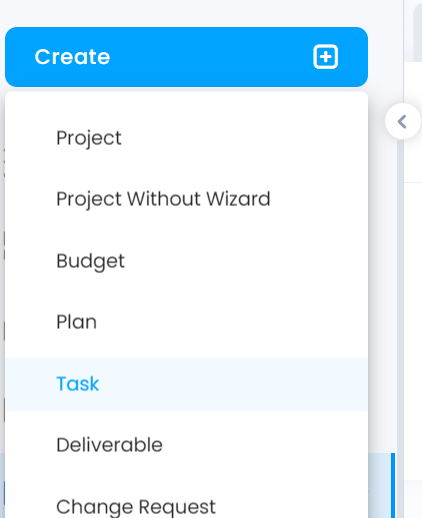Viewport: 422px width, 518px height.
Task: Select Project from the Create menu
Action: (x=186, y=138)
